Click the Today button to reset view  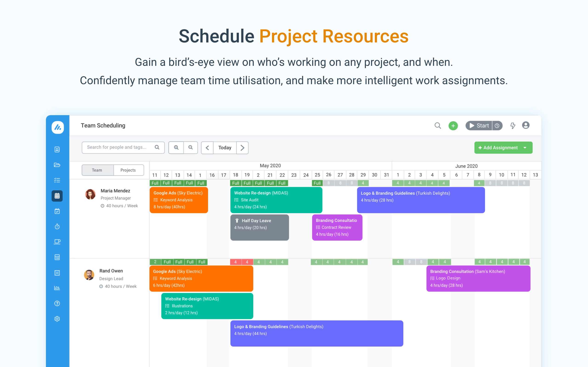coord(224,147)
